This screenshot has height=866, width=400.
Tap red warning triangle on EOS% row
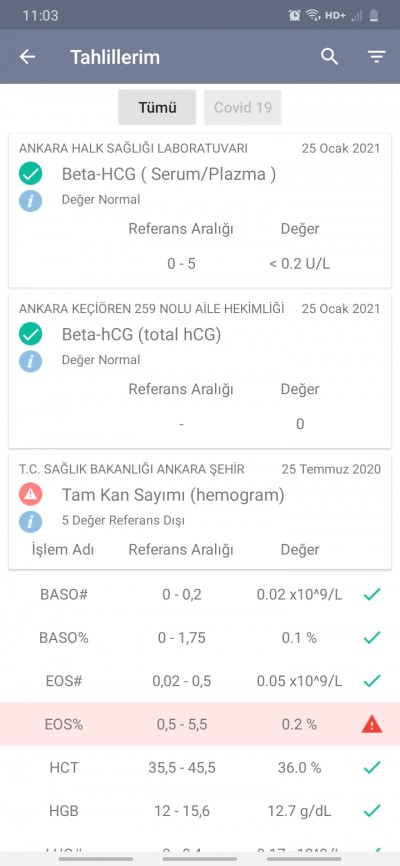[372, 724]
